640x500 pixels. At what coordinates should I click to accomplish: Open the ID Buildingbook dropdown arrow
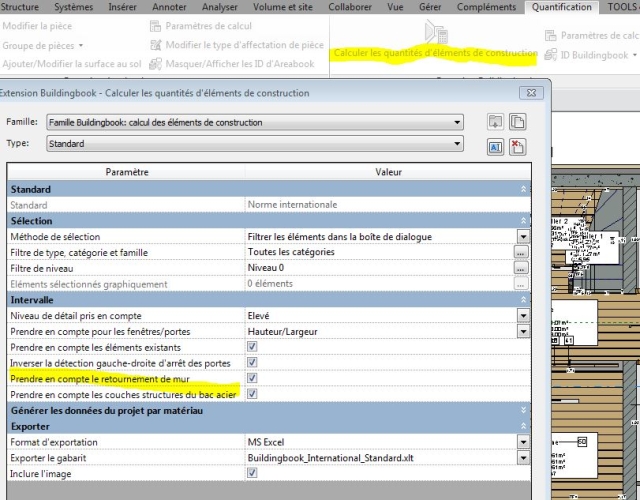635,55
